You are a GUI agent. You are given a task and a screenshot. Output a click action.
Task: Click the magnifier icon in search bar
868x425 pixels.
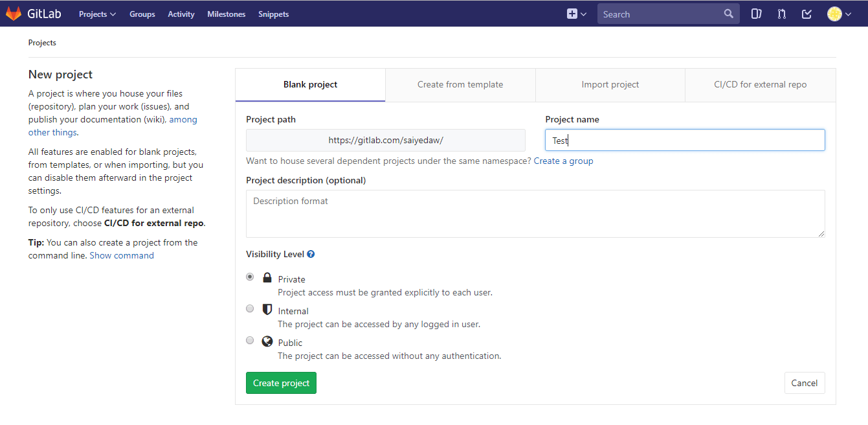(729, 13)
